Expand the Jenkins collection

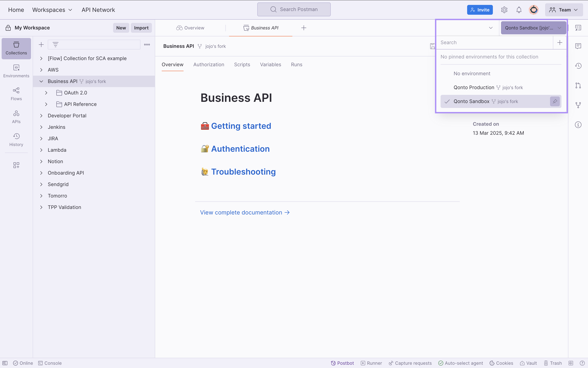(41, 127)
